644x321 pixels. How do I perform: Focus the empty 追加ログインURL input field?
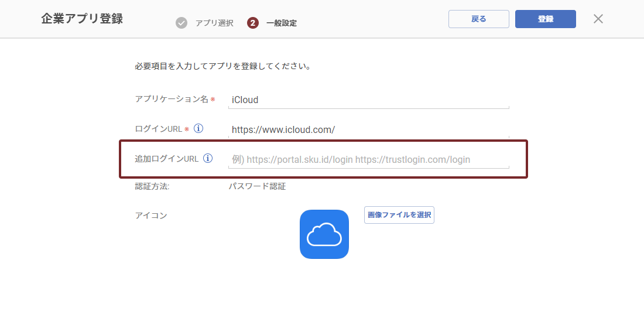368,159
